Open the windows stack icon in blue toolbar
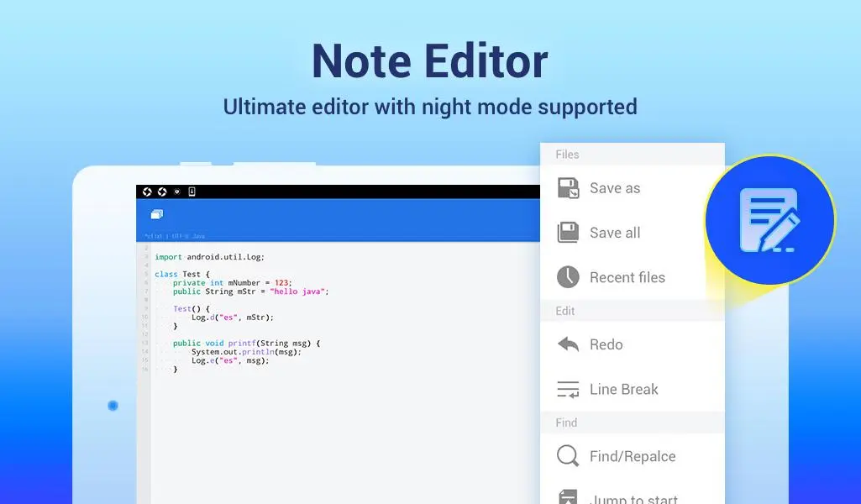This screenshot has width=861, height=504. click(157, 215)
